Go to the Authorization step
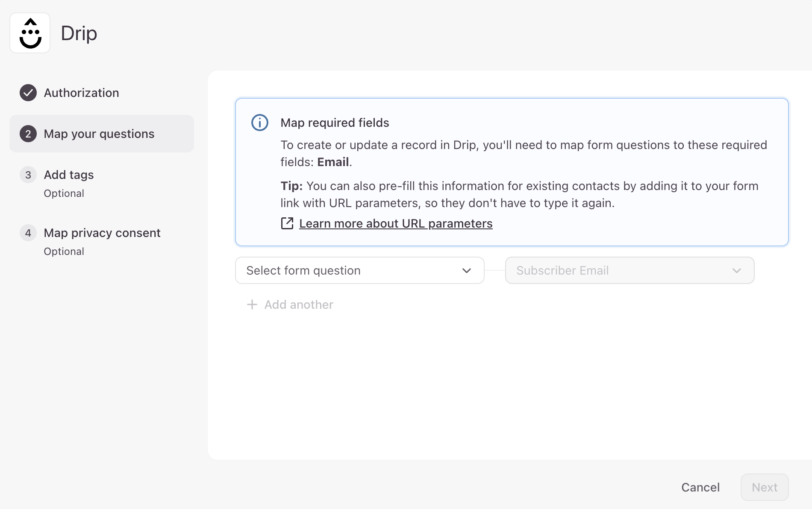Screen dimensions: 812x509 pos(102,93)
